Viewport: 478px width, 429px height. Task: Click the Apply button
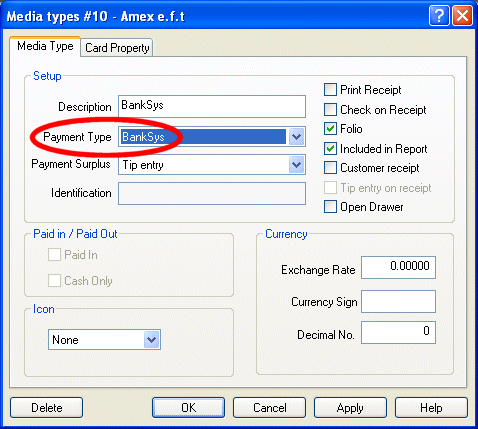[350, 407]
